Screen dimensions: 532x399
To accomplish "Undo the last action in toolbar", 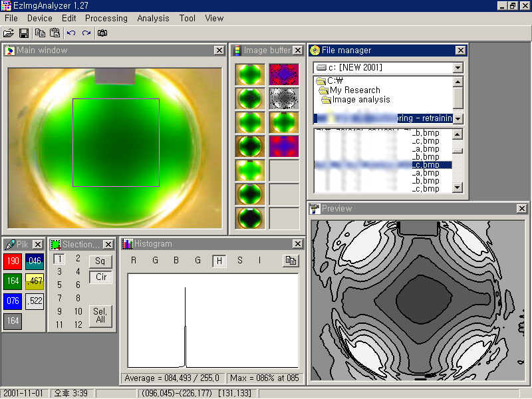I will pyautogui.click(x=71, y=33).
